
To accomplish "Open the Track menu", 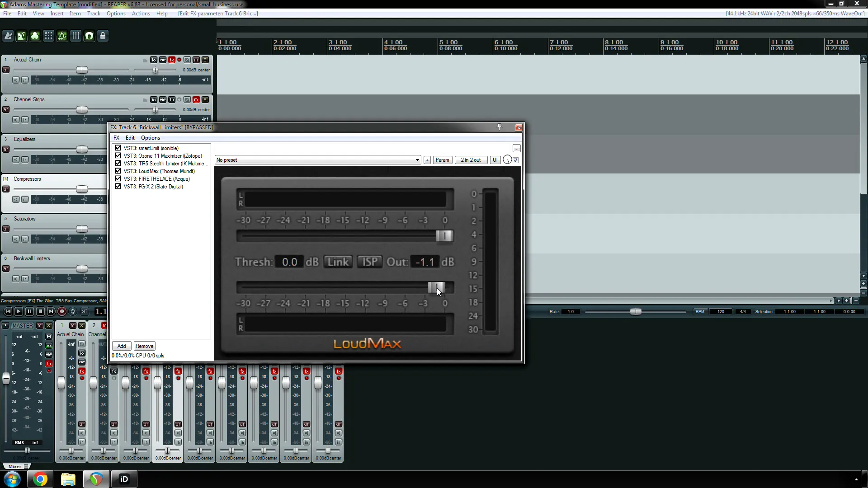I will point(94,14).
